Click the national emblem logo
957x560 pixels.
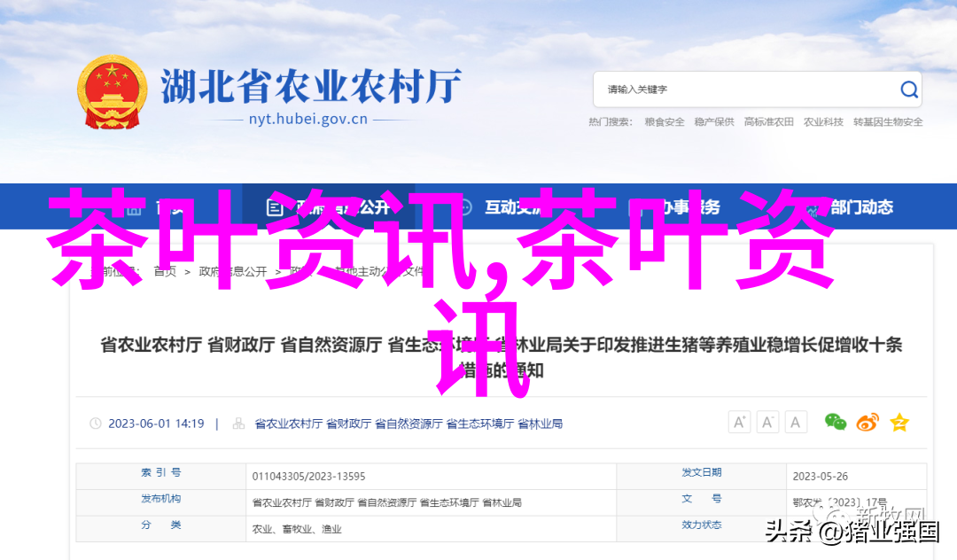[112, 94]
